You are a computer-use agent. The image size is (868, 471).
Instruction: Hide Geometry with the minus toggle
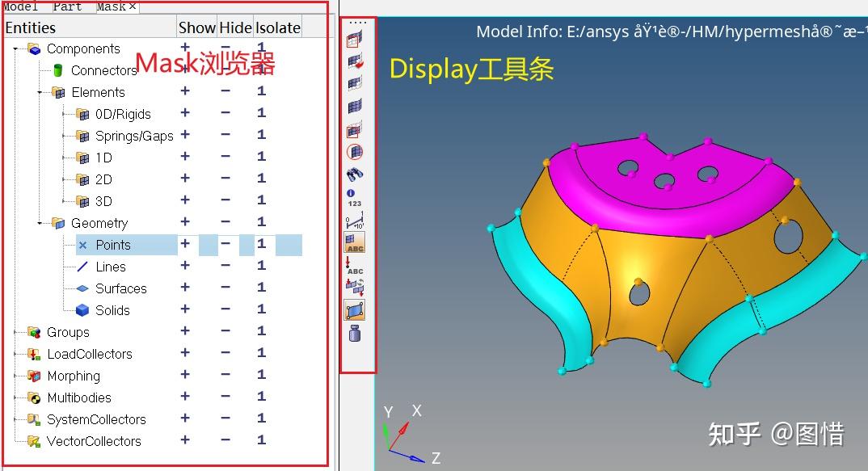(225, 222)
